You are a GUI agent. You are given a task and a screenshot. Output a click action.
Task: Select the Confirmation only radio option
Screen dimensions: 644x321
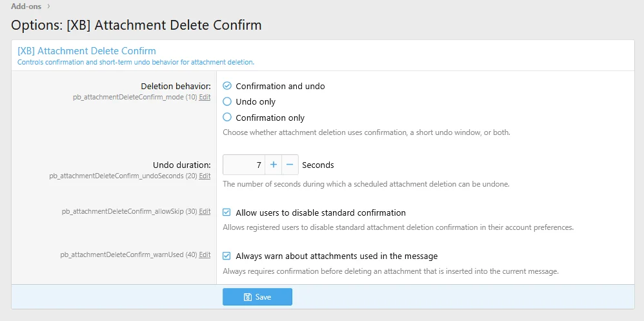click(227, 118)
